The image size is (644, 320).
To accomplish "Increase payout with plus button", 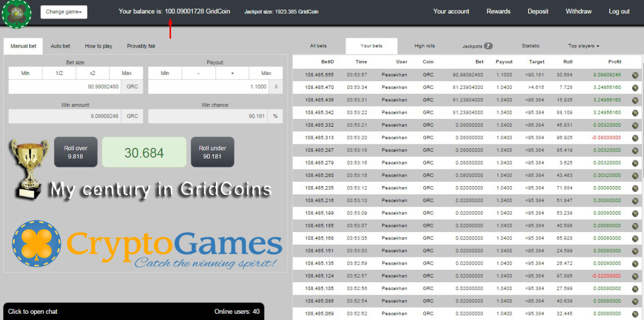I will click(x=233, y=73).
